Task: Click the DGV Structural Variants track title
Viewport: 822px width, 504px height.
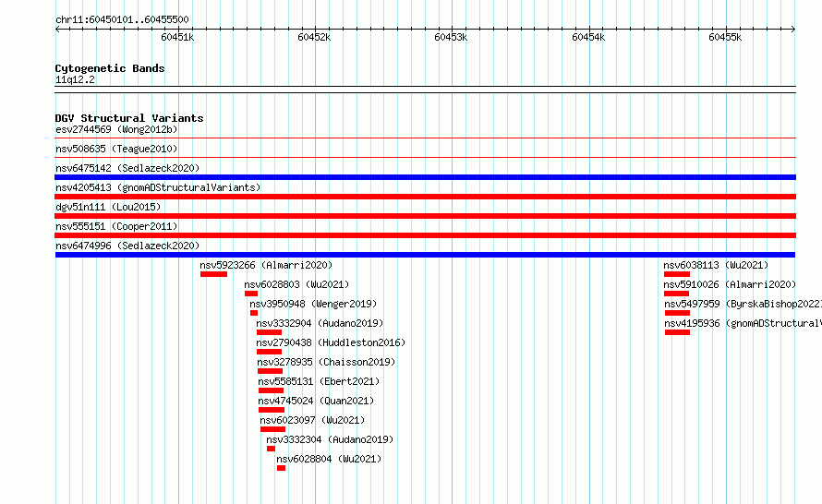Action: (x=129, y=118)
